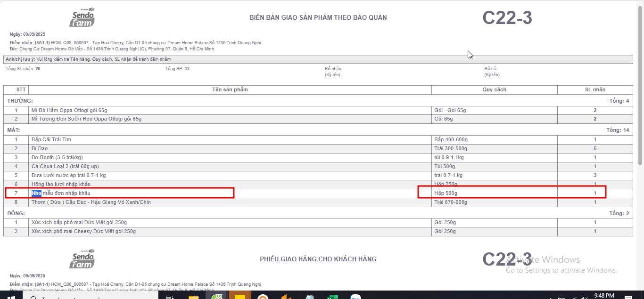Click Tổng: 14 in the MÁT row
Screen dimensions: 644x299
pyautogui.click(x=618, y=130)
